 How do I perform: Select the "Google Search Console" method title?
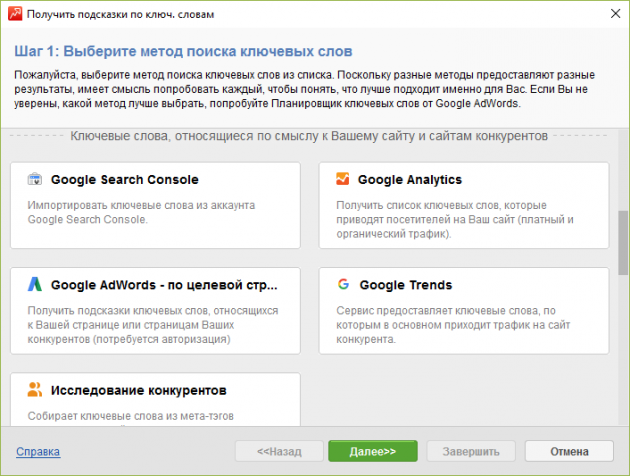(x=124, y=180)
